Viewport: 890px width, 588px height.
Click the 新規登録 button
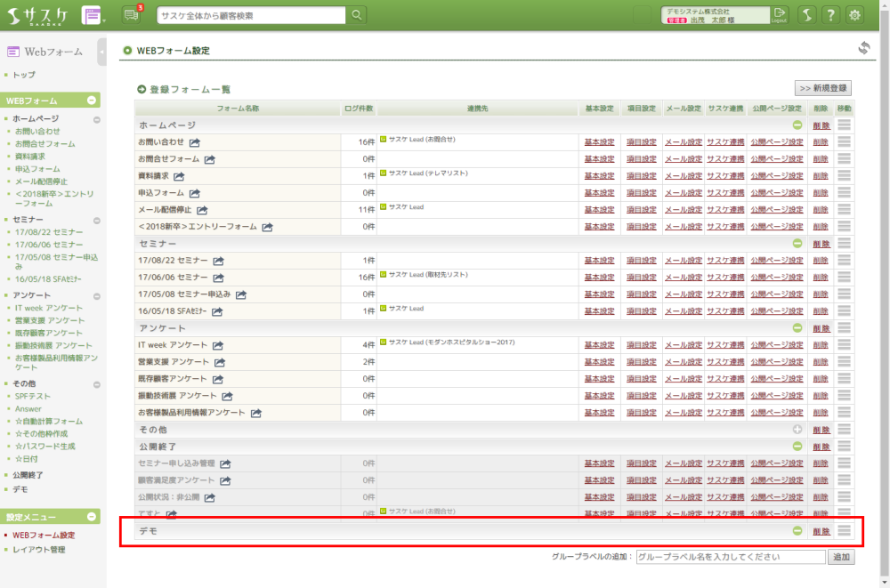pos(822,88)
